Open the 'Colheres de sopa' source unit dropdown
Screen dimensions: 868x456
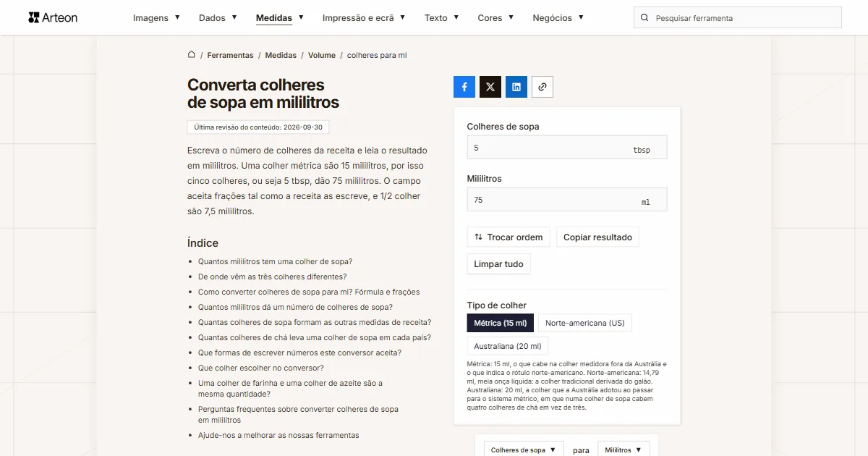click(x=523, y=449)
